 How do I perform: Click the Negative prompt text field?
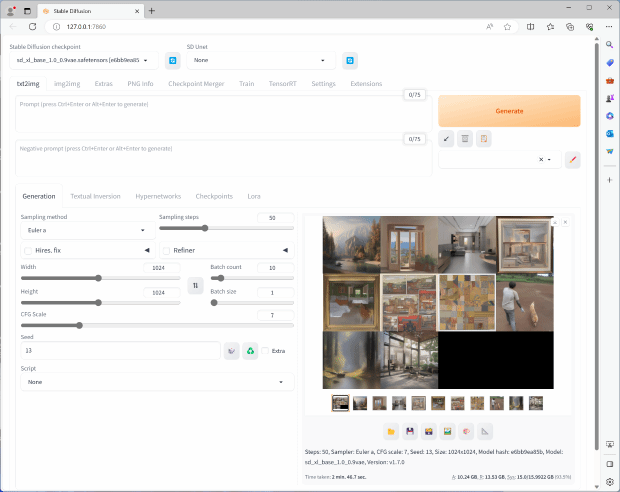tap(224, 158)
